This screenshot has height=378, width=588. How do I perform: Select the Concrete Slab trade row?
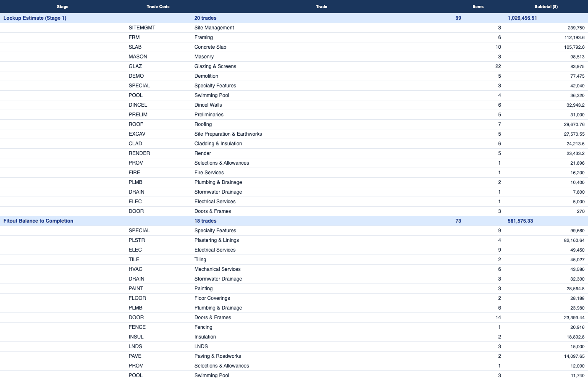click(210, 47)
